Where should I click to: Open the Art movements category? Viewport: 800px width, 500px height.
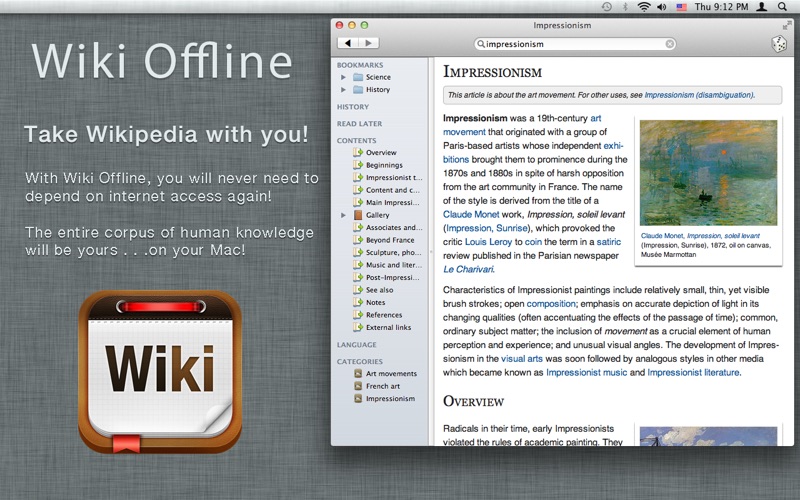click(391, 373)
